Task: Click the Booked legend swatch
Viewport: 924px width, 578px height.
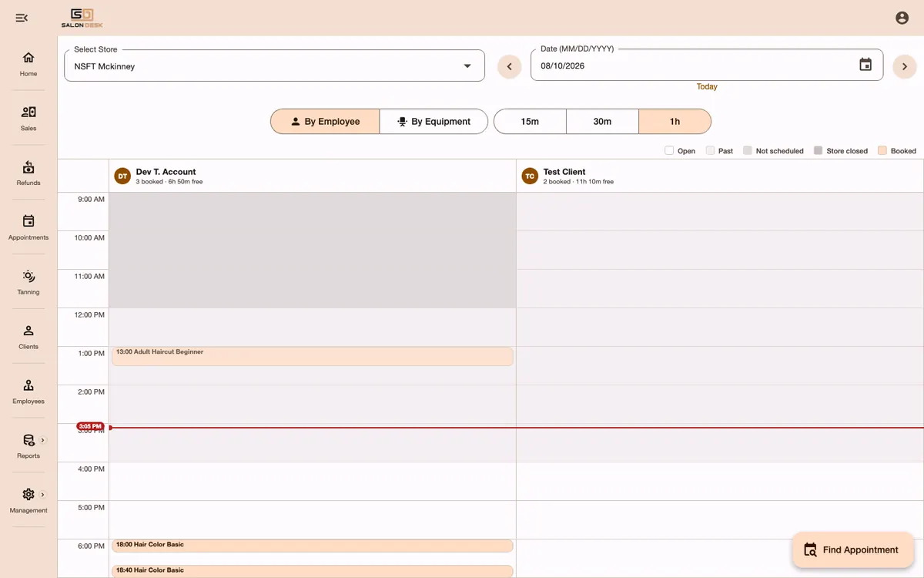Action: [882, 151]
